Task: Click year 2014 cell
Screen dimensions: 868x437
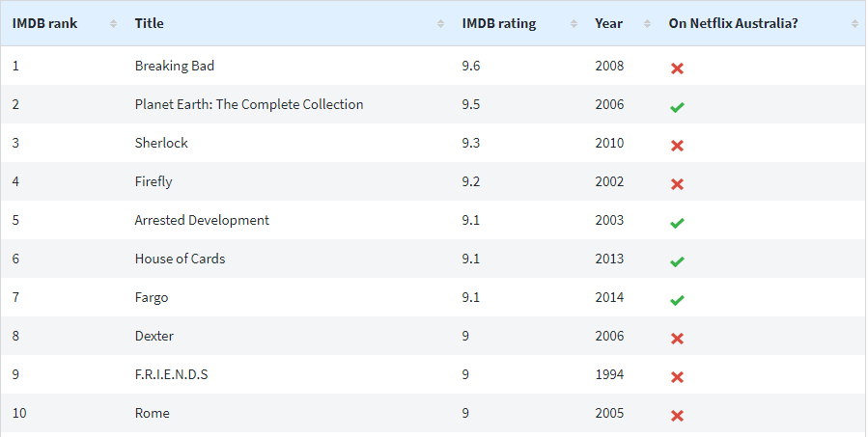Action: [x=609, y=297]
